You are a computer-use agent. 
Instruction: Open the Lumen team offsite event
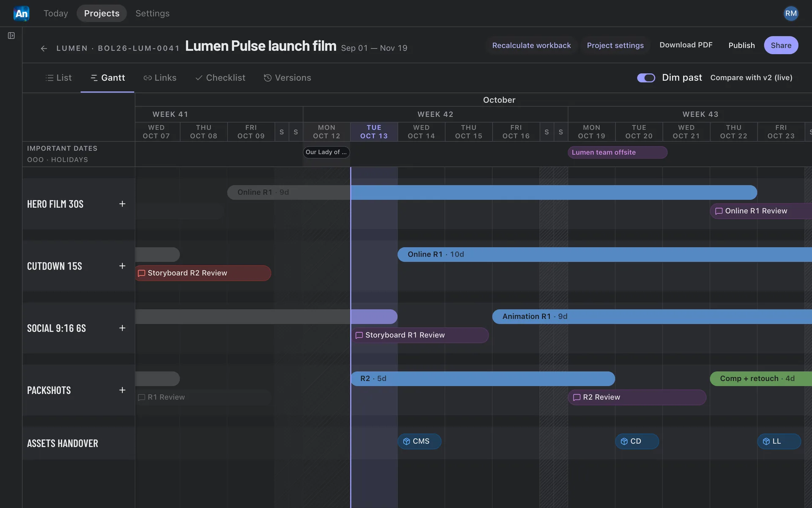[617, 152]
